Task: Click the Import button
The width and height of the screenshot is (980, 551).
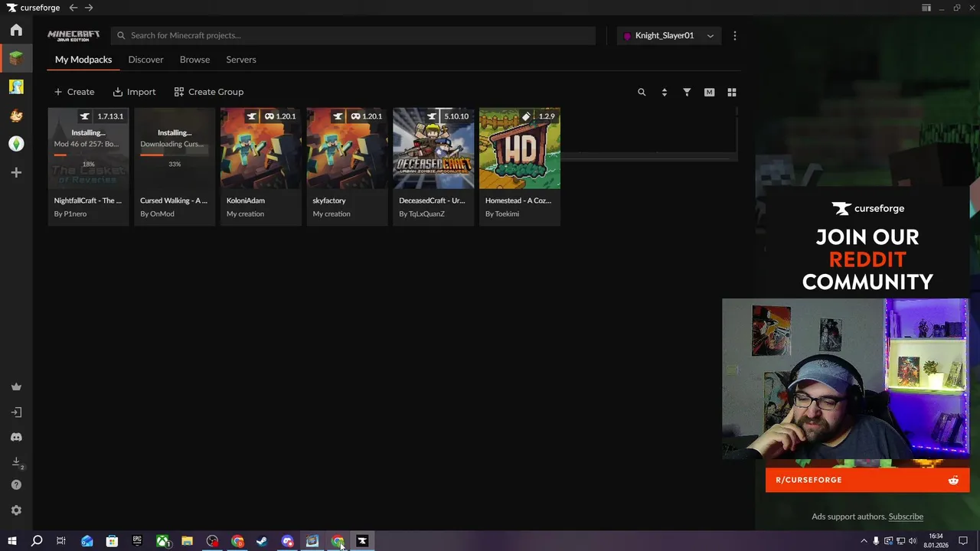Action: coord(134,92)
